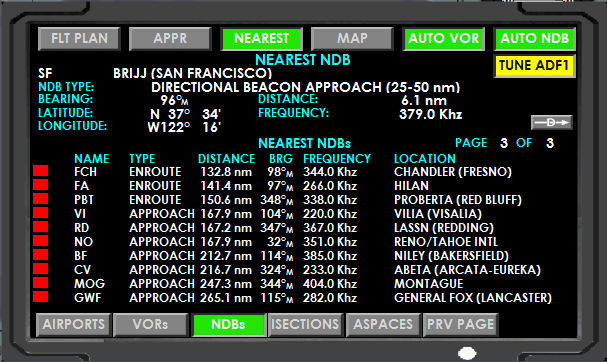Go to previous page with PRV PAGE
The image size is (607, 362).
tap(461, 324)
